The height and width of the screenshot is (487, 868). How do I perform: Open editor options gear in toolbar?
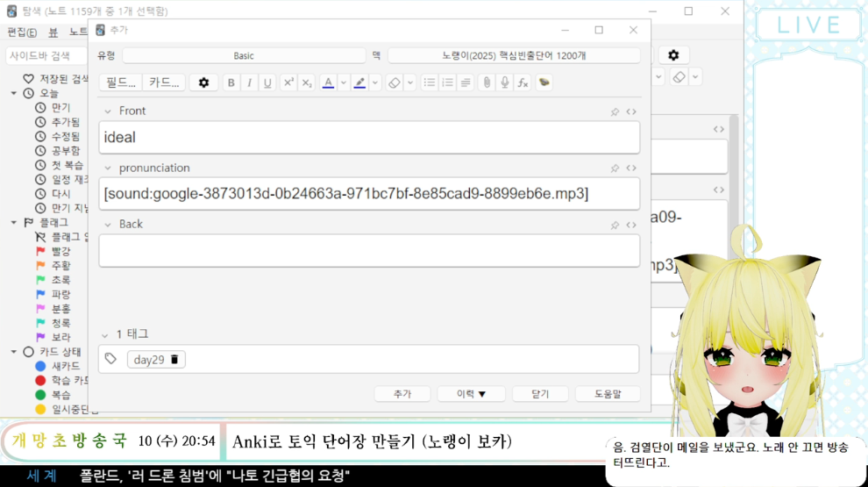[x=203, y=82]
